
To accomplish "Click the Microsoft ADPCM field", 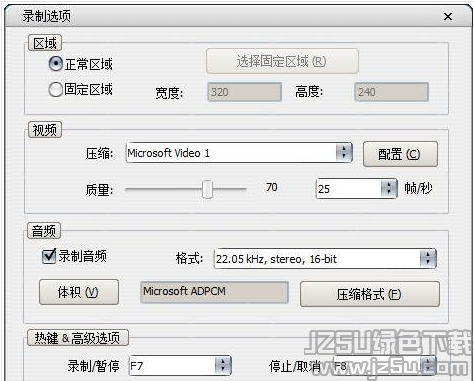I will (x=214, y=292).
